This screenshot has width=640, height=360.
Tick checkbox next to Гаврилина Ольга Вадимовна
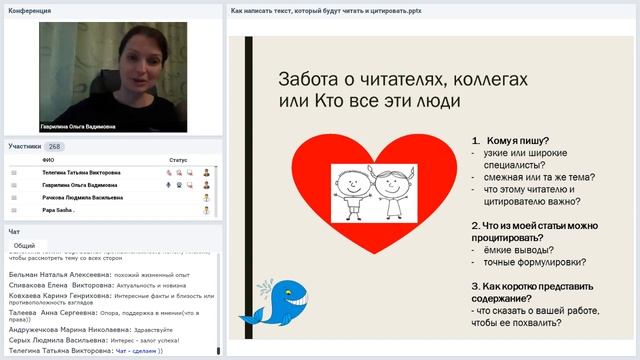pyautogui.click(x=14, y=185)
